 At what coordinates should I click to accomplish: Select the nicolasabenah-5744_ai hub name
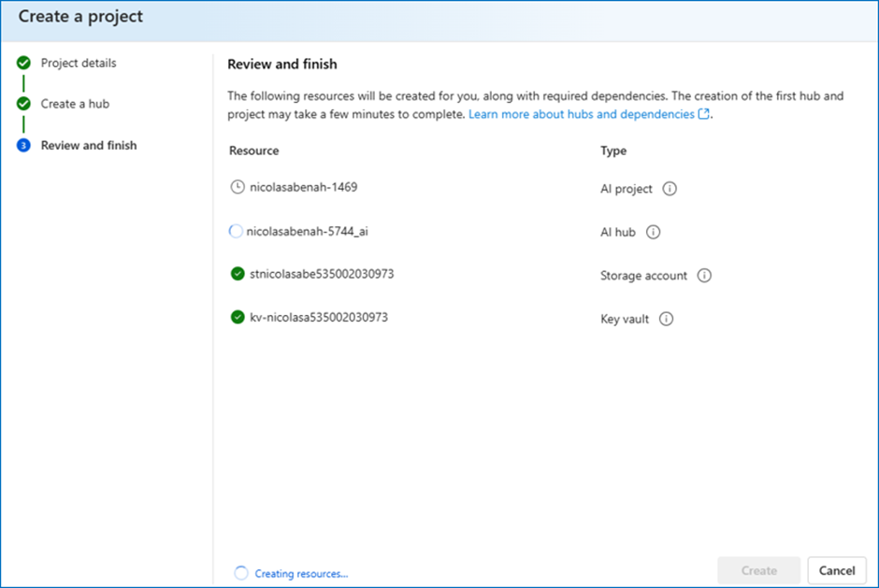coord(308,231)
